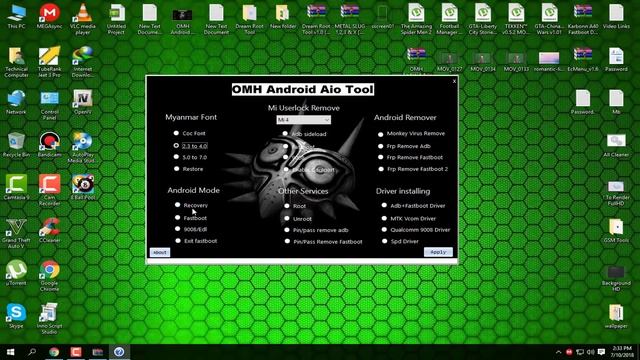
Task: Select the 2.3 to 4.0 font option
Action: click(x=176, y=145)
